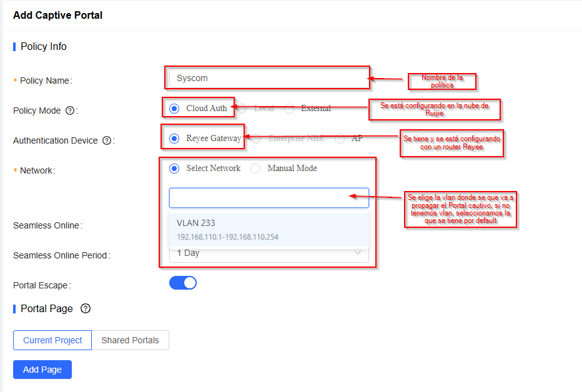Select AP as authentication device
Screen dimensions: 582x392
click(x=340, y=138)
